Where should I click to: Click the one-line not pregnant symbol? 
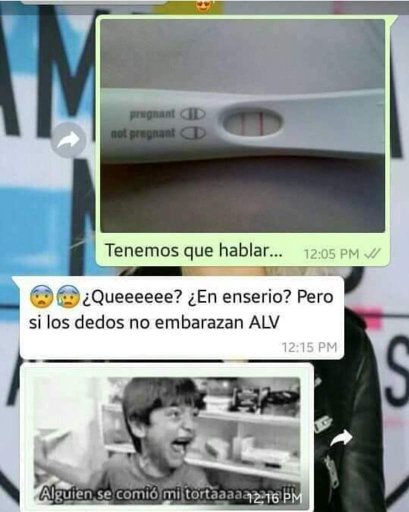tap(193, 133)
